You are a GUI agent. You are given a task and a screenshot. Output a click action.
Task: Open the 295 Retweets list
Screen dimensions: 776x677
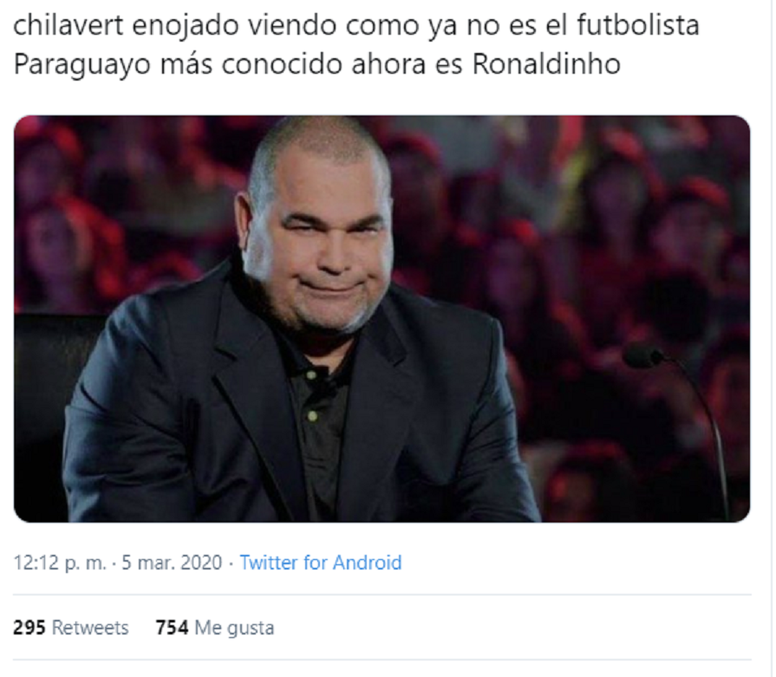coord(71,628)
